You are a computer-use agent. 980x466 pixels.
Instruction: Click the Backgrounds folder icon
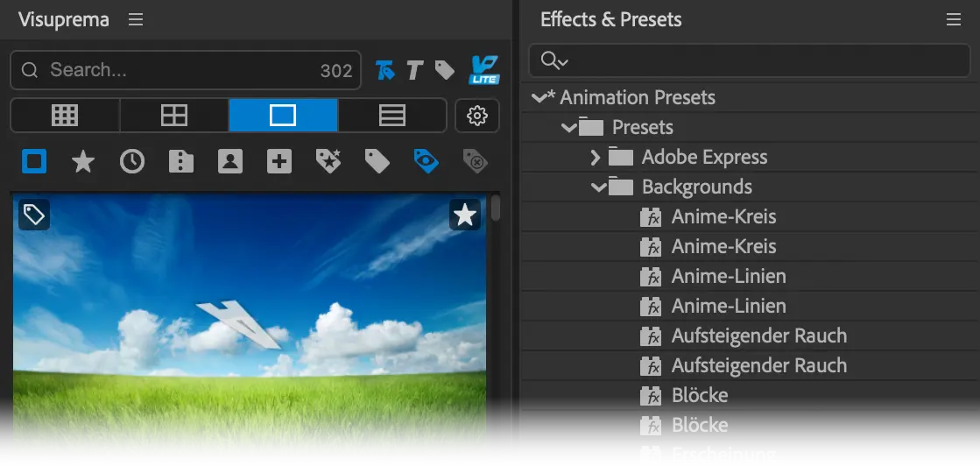click(621, 187)
